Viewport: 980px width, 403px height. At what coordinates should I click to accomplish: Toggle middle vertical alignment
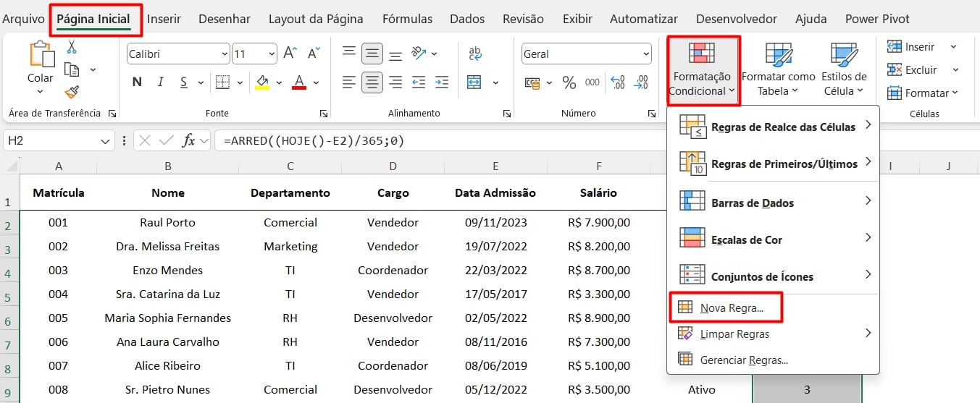tap(372, 53)
